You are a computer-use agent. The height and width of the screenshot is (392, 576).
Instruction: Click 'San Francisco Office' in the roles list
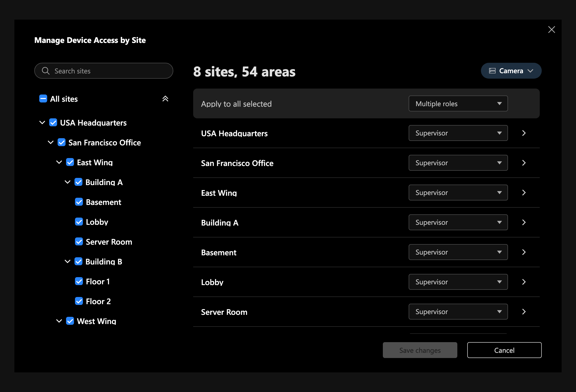pyautogui.click(x=237, y=163)
